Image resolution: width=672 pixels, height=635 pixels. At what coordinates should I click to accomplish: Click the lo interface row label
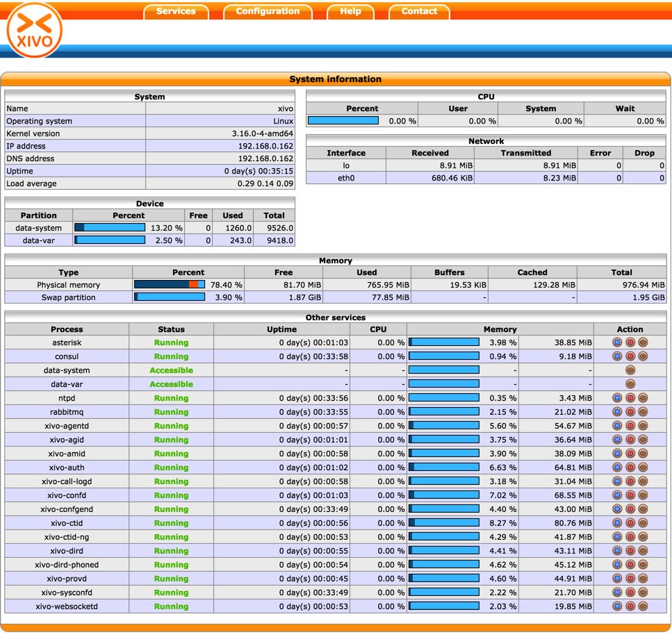[x=346, y=165]
